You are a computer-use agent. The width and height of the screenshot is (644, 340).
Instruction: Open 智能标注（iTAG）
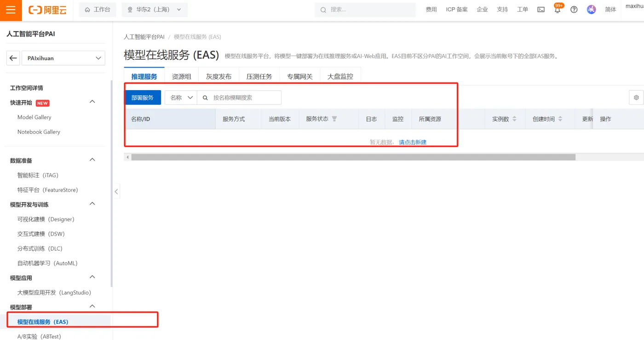click(38, 175)
